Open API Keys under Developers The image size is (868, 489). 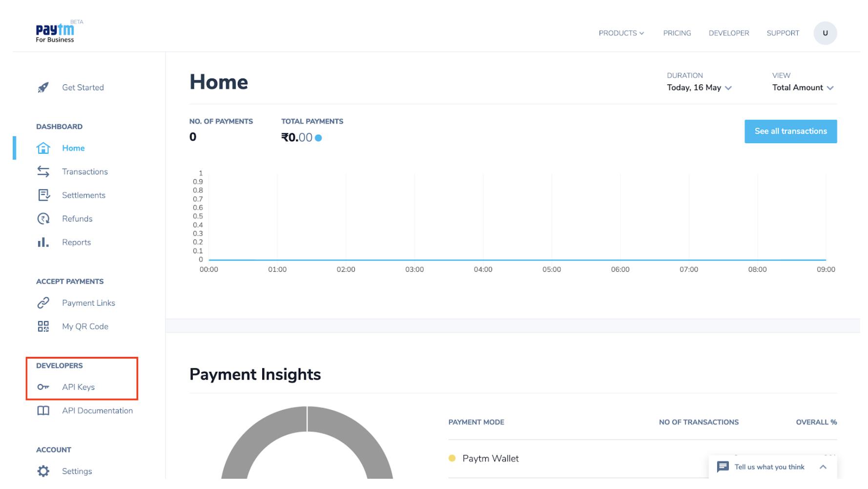78,387
